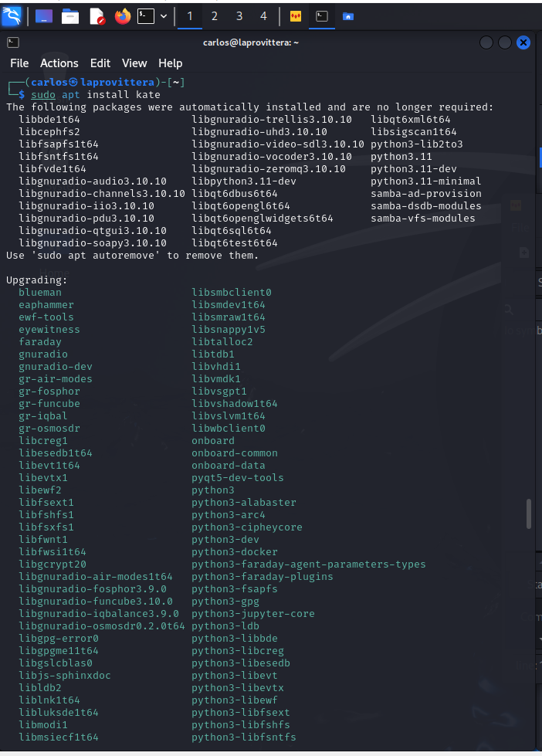Click package name 'libbde1t64'
This screenshot has height=756, width=542.
point(49,119)
